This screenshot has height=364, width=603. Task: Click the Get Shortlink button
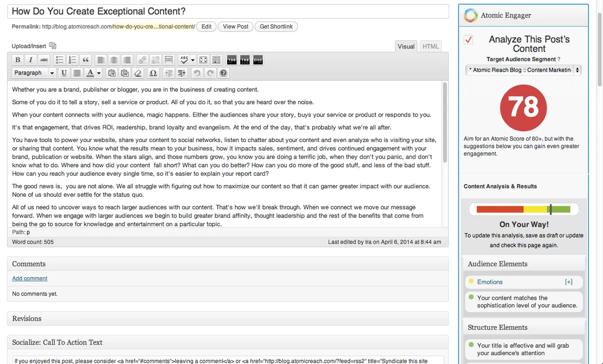click(x=276, y=27)
